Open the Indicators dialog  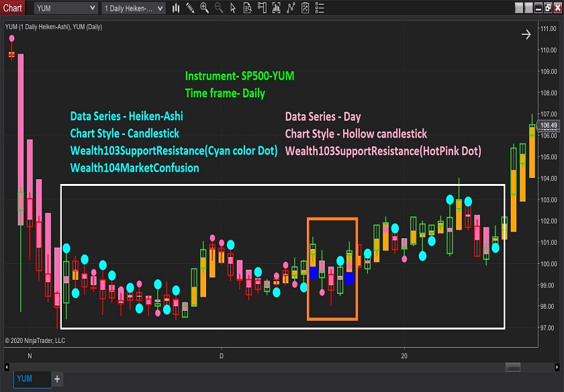click(291, 8)
